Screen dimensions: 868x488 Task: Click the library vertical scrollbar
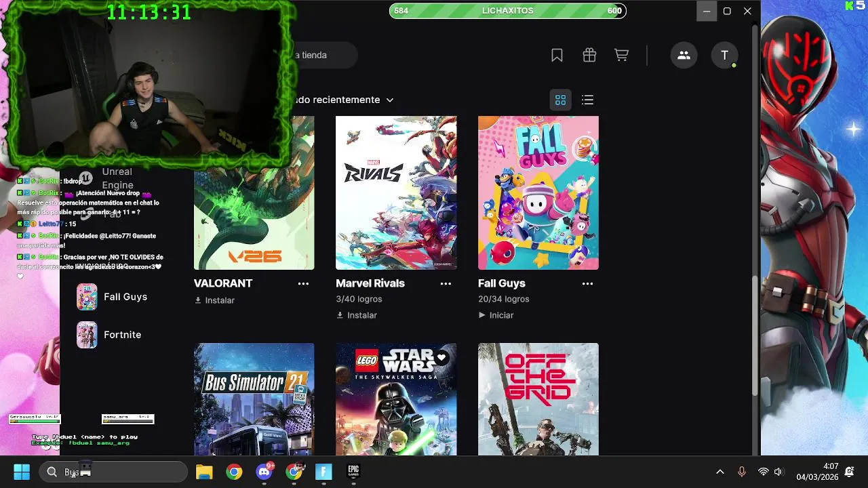pos(755,335)
